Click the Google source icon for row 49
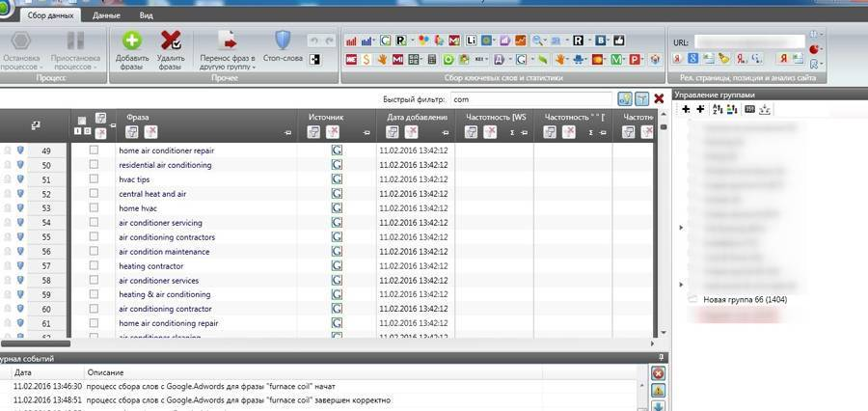The height and width of the screenshot is (411, 868). 337,151
